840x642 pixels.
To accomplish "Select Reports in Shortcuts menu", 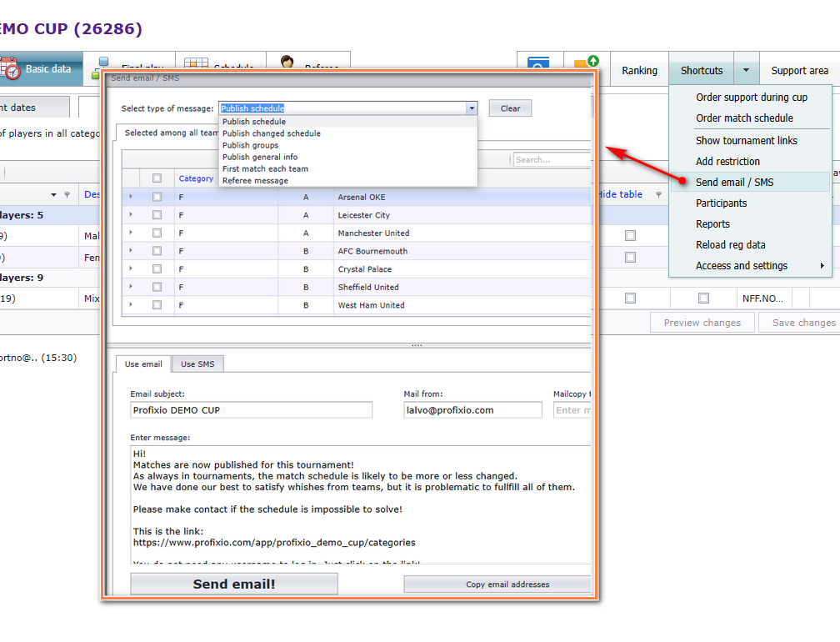I will coord(750,224).
